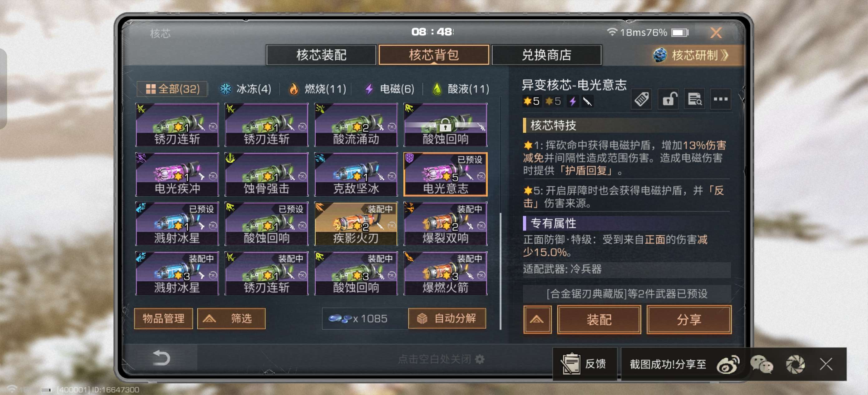Switch to the 兑换商店 tab

[546, 55]
